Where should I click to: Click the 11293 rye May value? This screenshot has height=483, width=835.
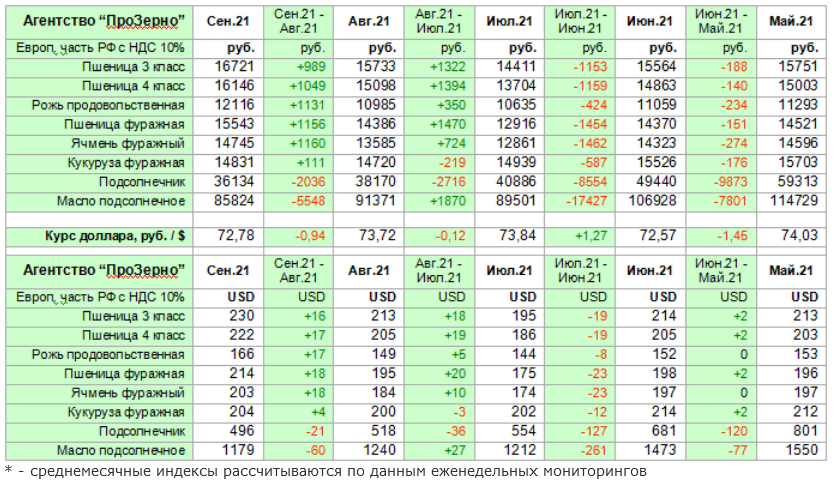791,105
